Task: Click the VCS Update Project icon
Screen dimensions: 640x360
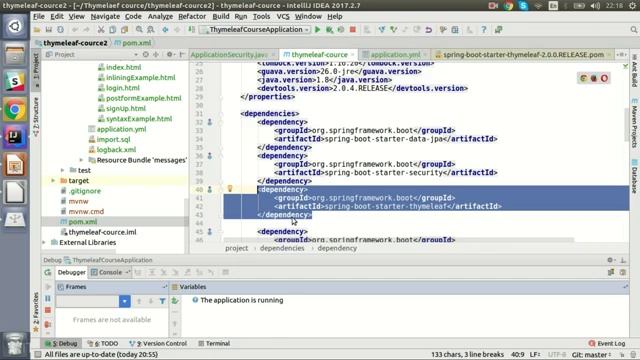Action: (382, 30)
